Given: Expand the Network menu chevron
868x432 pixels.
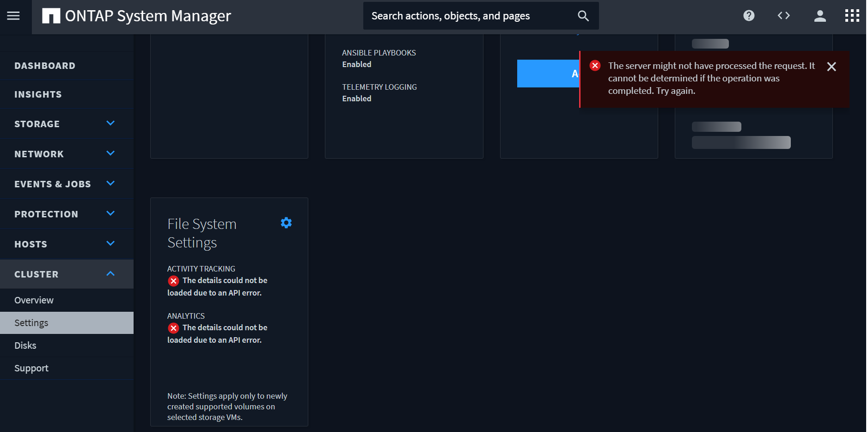Looking at the screenshot, I should [x=110, y=153].
